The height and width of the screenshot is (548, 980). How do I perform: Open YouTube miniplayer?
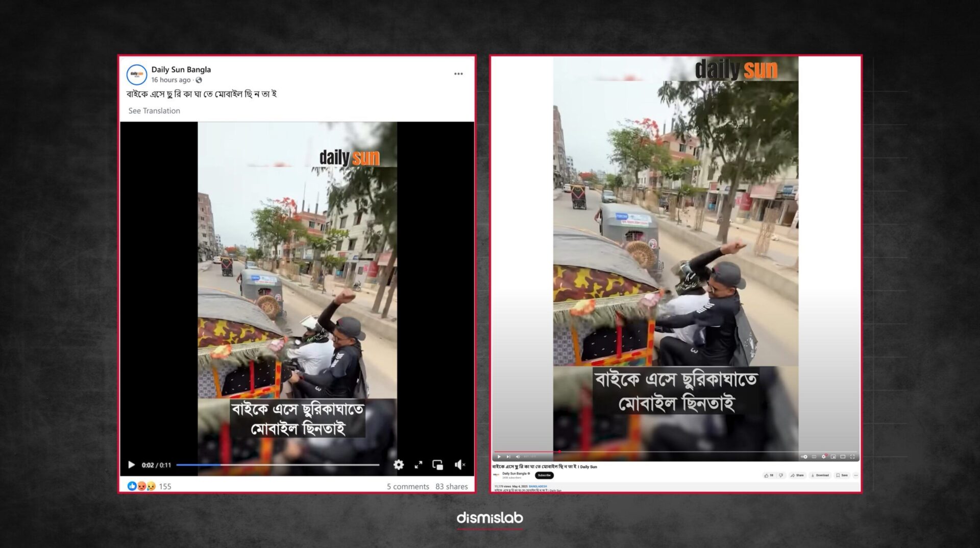[834, 457]
